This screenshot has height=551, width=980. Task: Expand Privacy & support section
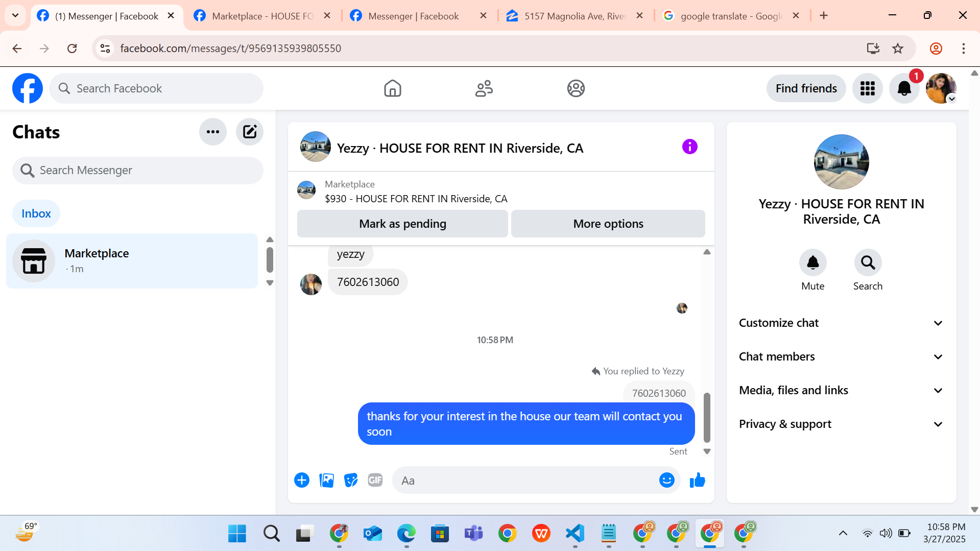pyautogui.click(x=841, y=424)
